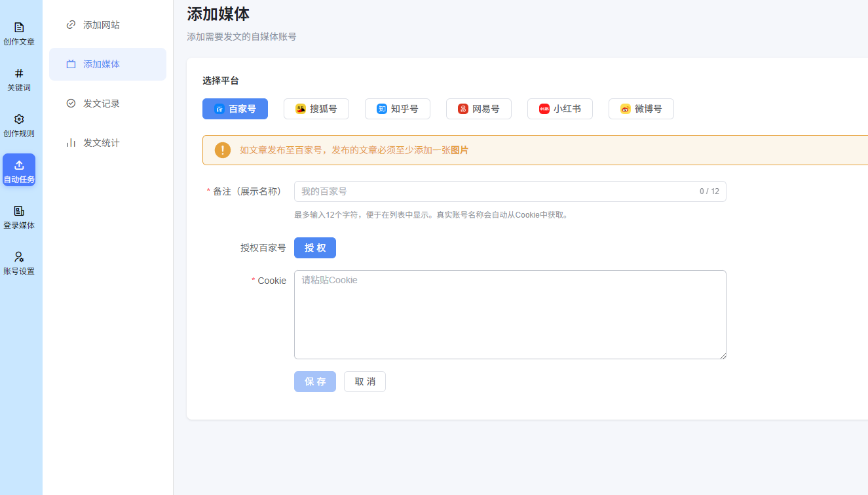Click the Cookie paste text area
The width and height of the screenshot is (868, 495).
click(x=510, y=315)
